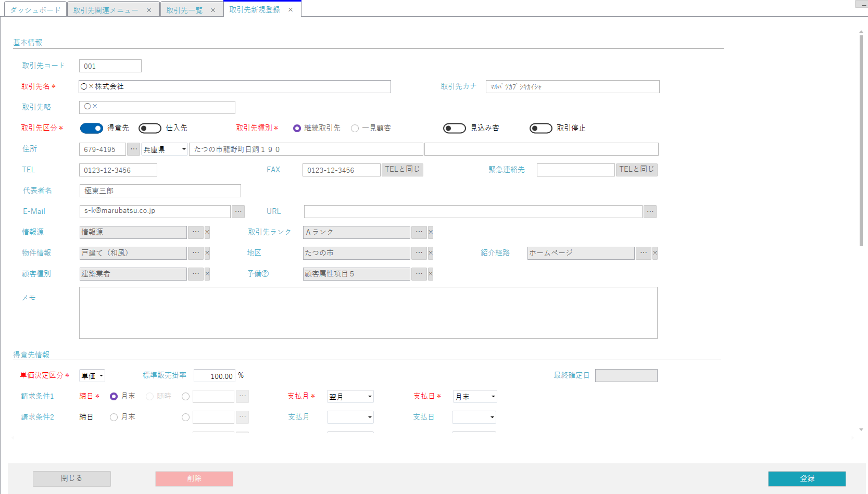The width and height of the screenshot is (868, 494).
Task: Click the 閉じる button
Action: click(x=72, y=478)
